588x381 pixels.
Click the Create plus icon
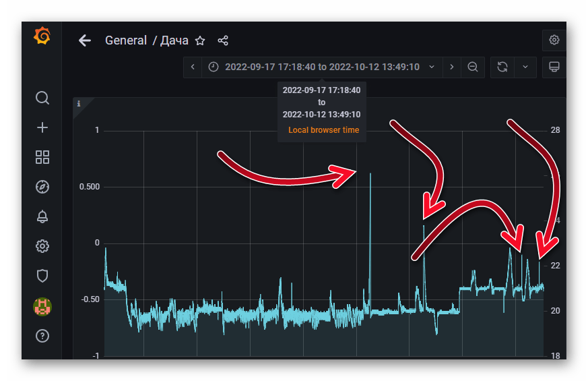coord(42,127)
